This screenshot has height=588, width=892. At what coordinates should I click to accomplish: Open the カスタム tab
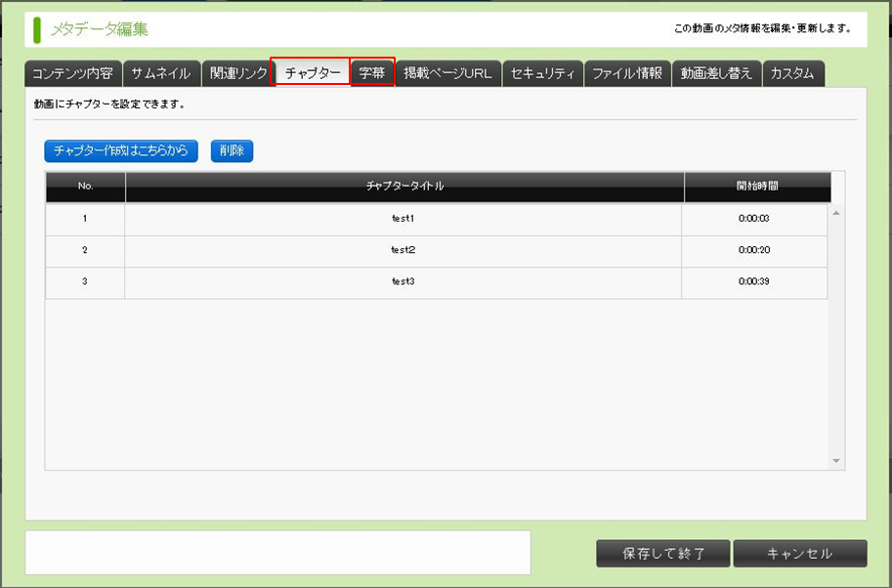(x=793, y=73)
